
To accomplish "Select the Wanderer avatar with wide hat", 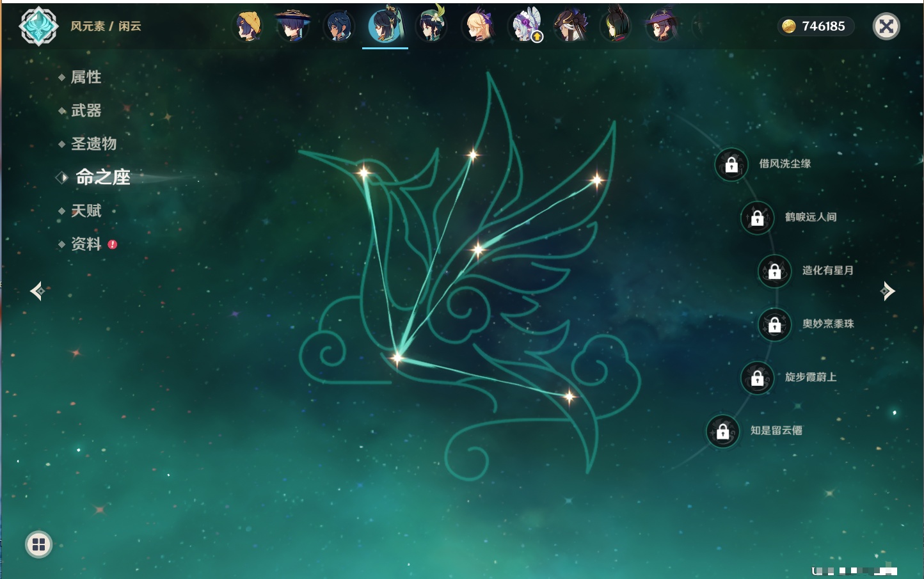I will pyautogui.click(x=293, y=26).
